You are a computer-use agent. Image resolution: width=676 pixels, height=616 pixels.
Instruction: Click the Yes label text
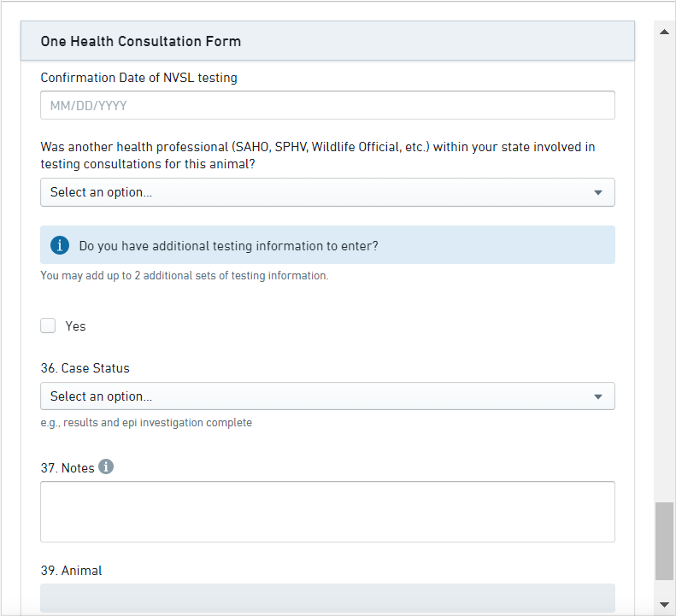[75, 326]
